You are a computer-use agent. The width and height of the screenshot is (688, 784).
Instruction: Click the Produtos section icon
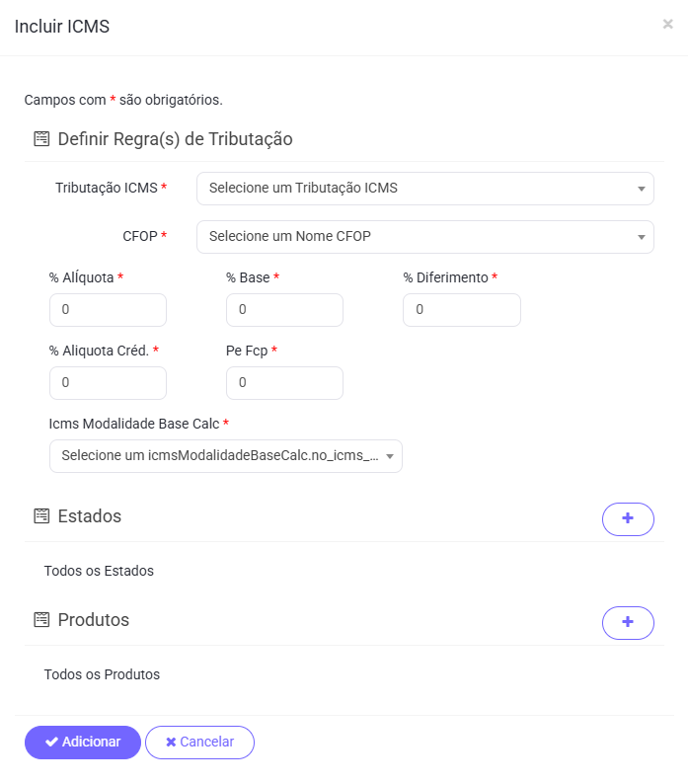tap(41, 620)
